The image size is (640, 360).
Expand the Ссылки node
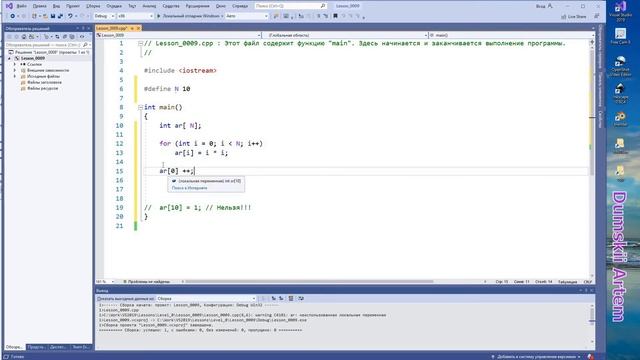(x=15, y=64)
